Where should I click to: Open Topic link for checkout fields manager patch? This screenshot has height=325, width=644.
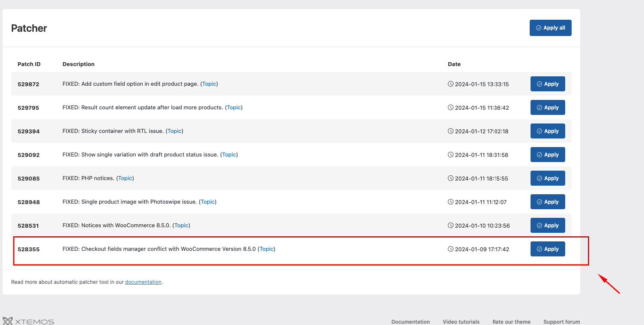coord(266,249)
